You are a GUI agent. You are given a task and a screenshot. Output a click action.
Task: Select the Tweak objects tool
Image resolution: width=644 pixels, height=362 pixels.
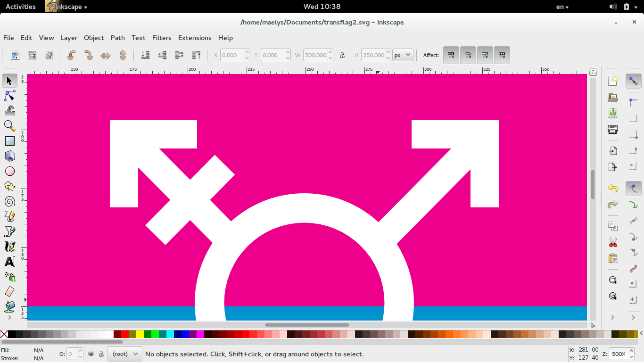9,111
